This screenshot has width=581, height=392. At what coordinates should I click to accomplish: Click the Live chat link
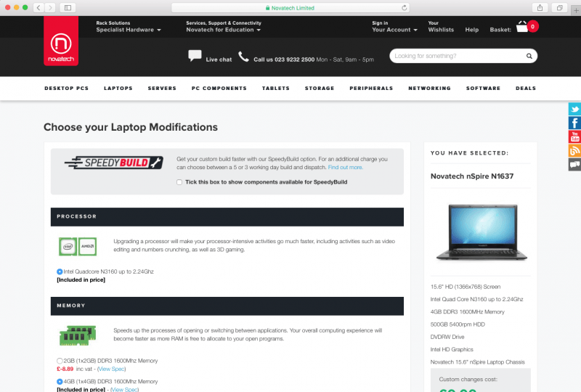click(x=219, y=60)
